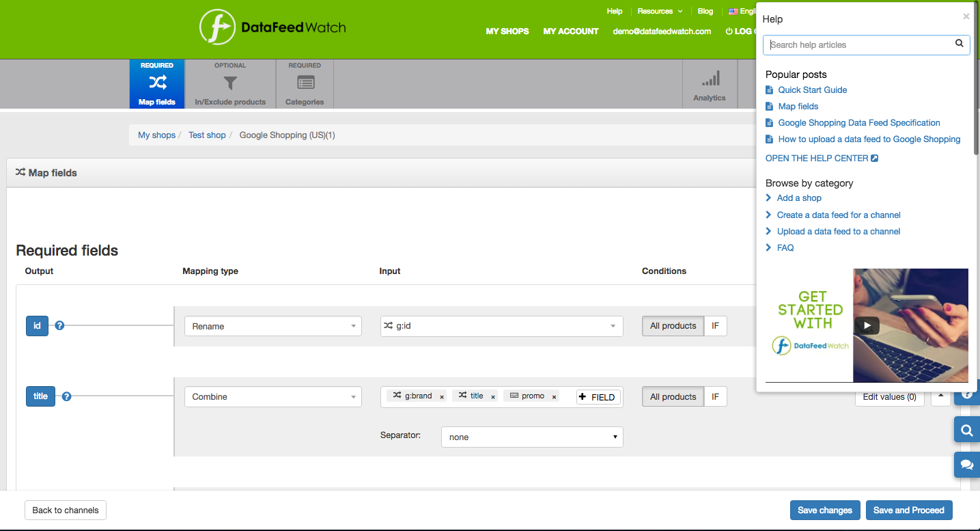Screen dimensions: 980x531
Task: Select All products for id row
Action: (x=673, y=326)
